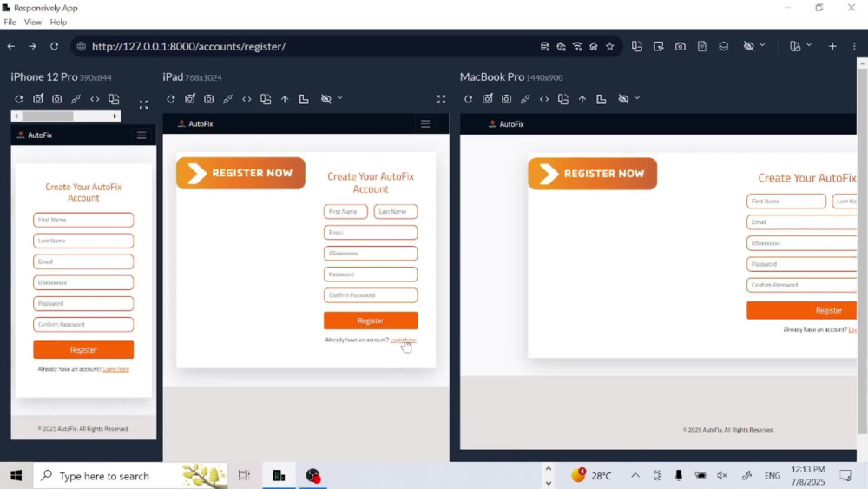Toggle crossed-eye visibility icon for iPad
868x489 pixels.
(326, 99)
